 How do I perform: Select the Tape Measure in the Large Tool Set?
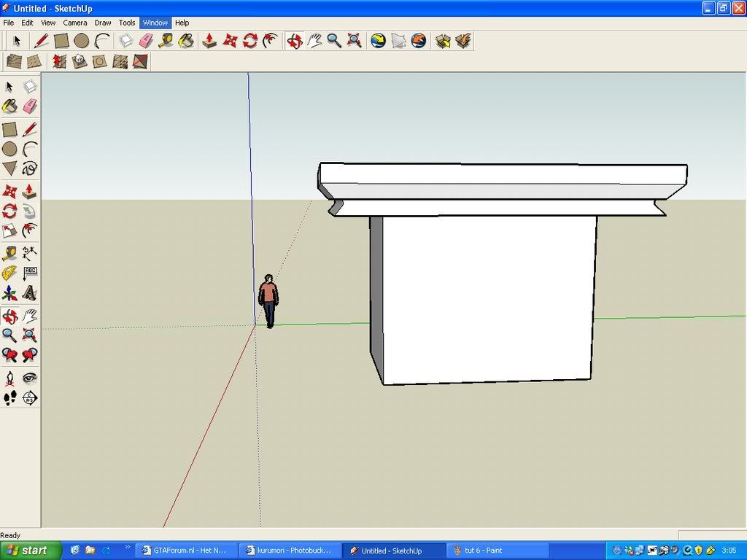[9, 253]
